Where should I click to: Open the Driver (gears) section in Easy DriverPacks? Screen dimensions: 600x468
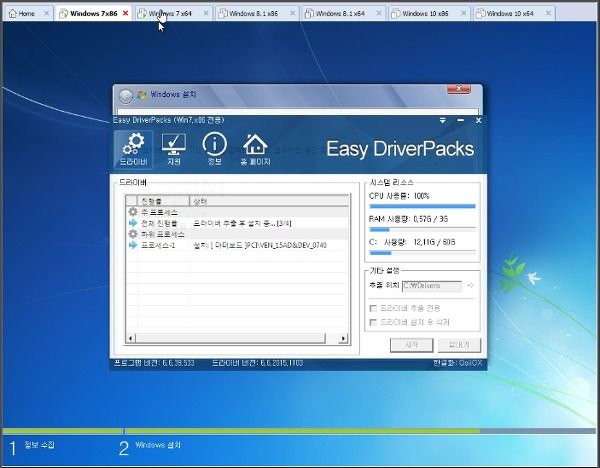(x=133, y=150)
